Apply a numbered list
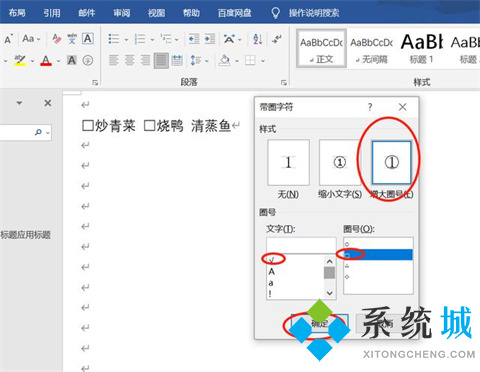480x372 pixels. [140, 39]
